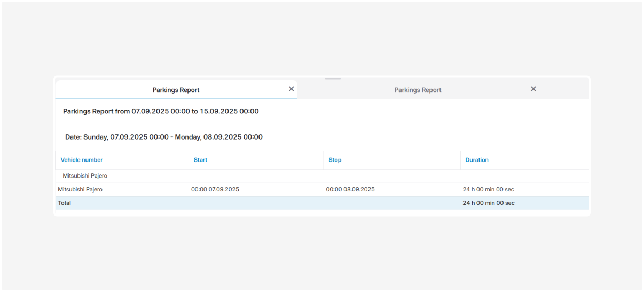644x292 pixels.
Task: Sort by the Stop column header
Action: (335, 160)
